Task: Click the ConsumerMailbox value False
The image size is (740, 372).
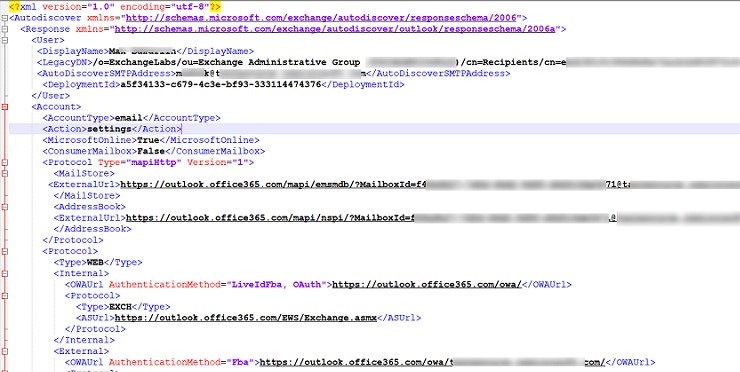Action: point(151,152)
